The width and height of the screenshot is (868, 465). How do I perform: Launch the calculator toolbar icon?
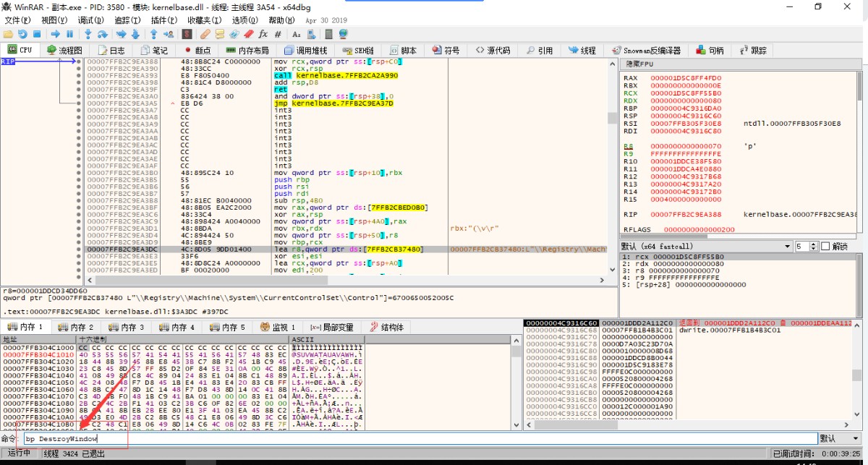click(328, 34)
